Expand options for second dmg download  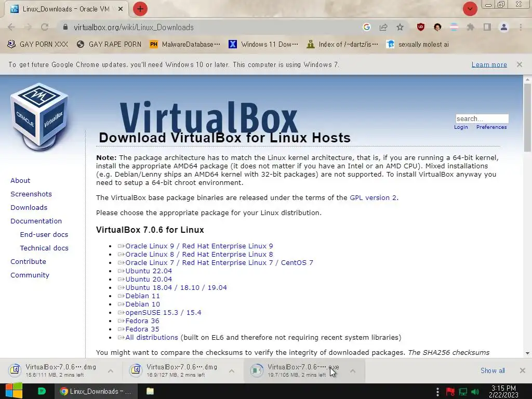point(232,371)
